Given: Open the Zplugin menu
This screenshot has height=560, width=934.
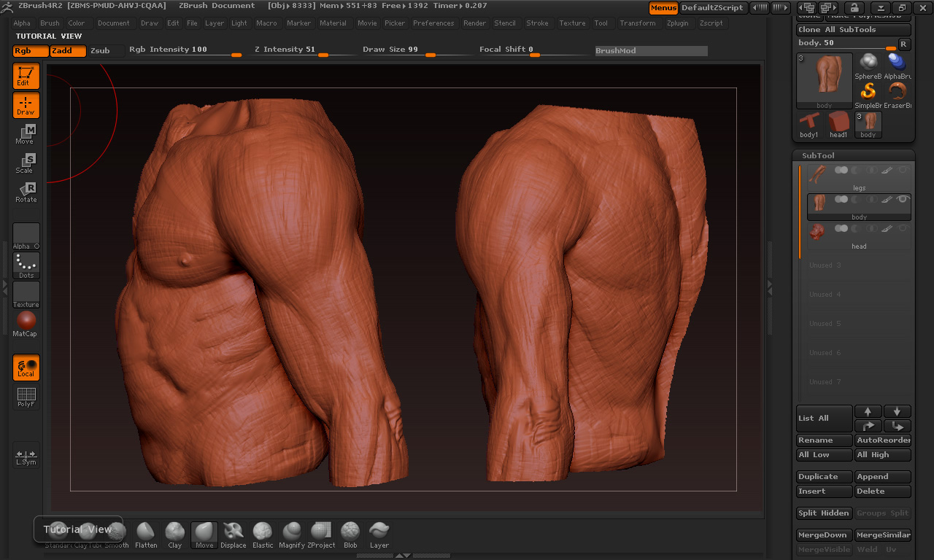Looking at the screenshot, I should pyautogui.click(x=677, y=23).
